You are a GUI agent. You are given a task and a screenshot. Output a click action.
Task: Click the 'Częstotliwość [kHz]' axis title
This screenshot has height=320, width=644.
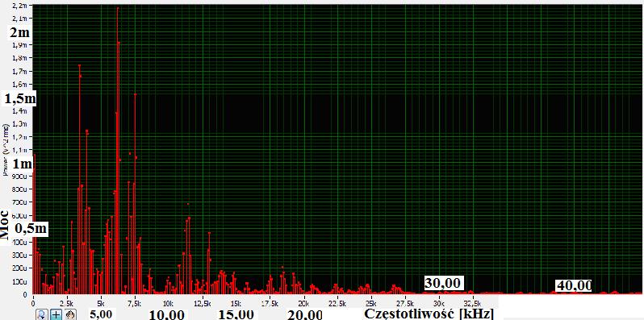[429, 314]
